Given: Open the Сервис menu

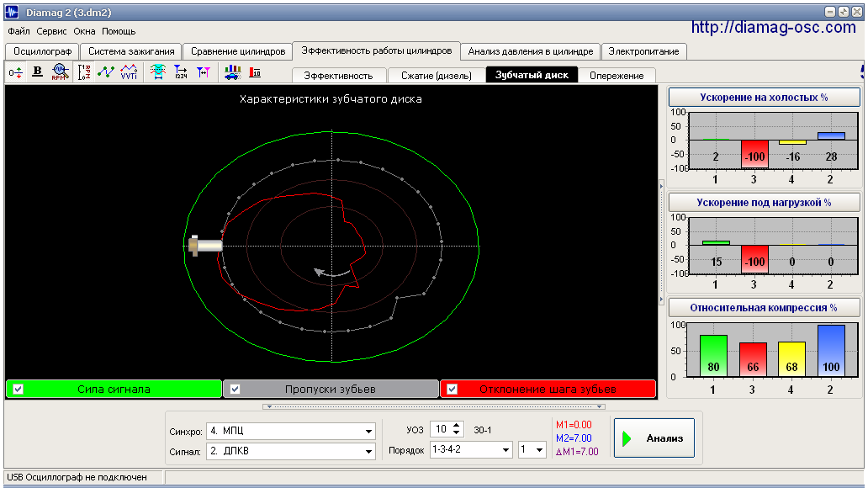Looking at the screenshot, I should pyautogui.click(x=51, y=32).
